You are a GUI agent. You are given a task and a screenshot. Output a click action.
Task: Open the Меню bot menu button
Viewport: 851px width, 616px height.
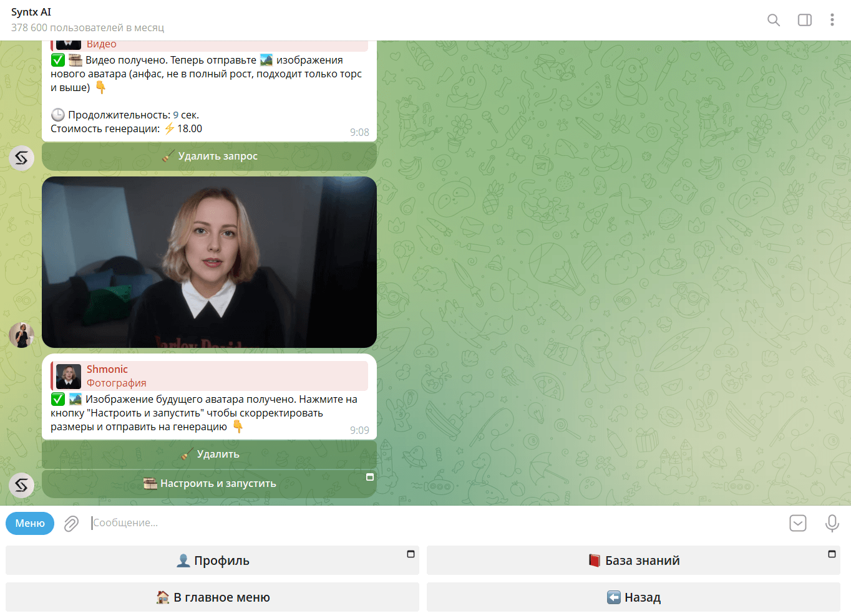pos(30,523)
